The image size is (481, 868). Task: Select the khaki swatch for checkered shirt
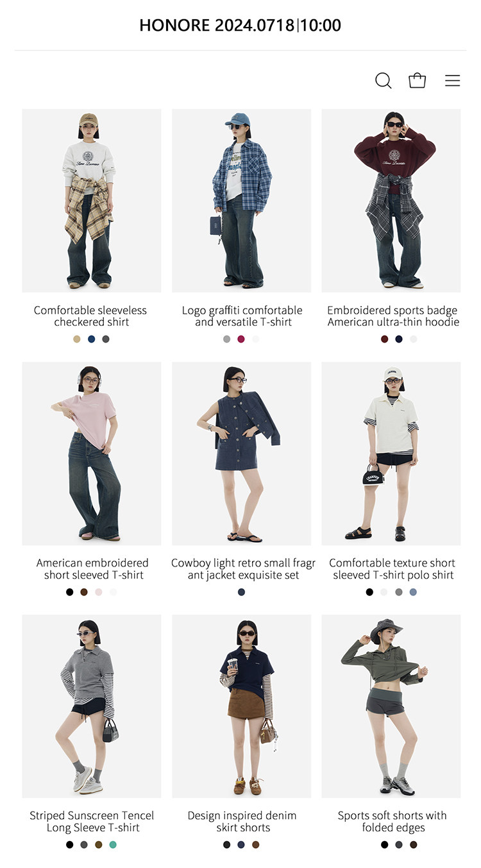[77, 339]
